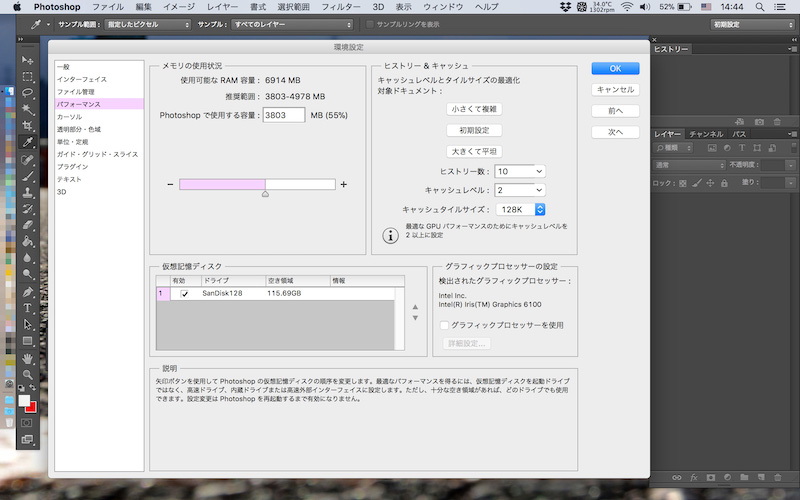Change screen mode via toolbar icon
The width and height of the screenshot is (800, 500).
[27, 439]
